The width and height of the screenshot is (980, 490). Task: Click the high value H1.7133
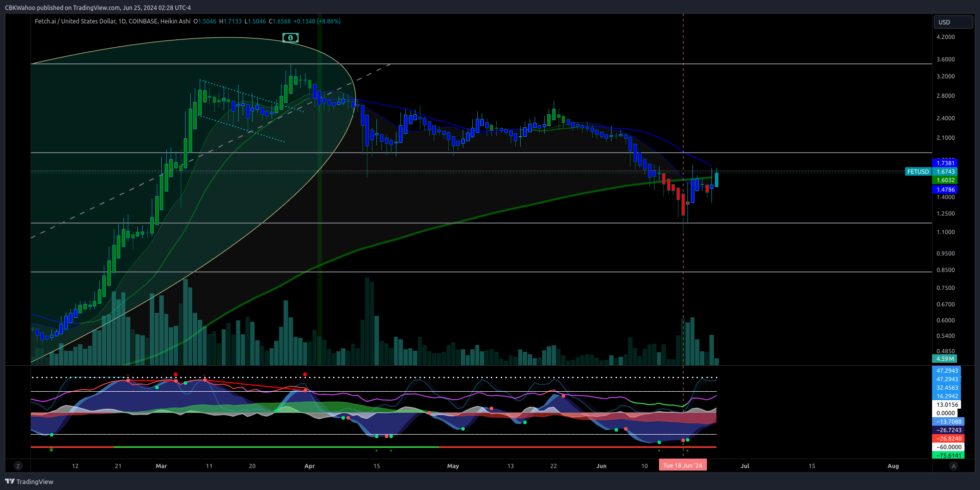click(x=230, y=21)
